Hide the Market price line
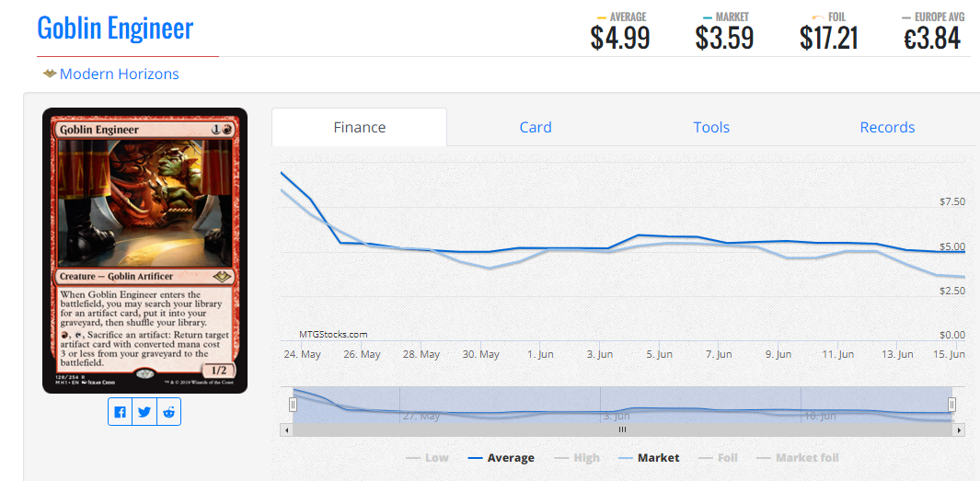The width and height of the screenshot is (980, 481). (x=649, y=458)
